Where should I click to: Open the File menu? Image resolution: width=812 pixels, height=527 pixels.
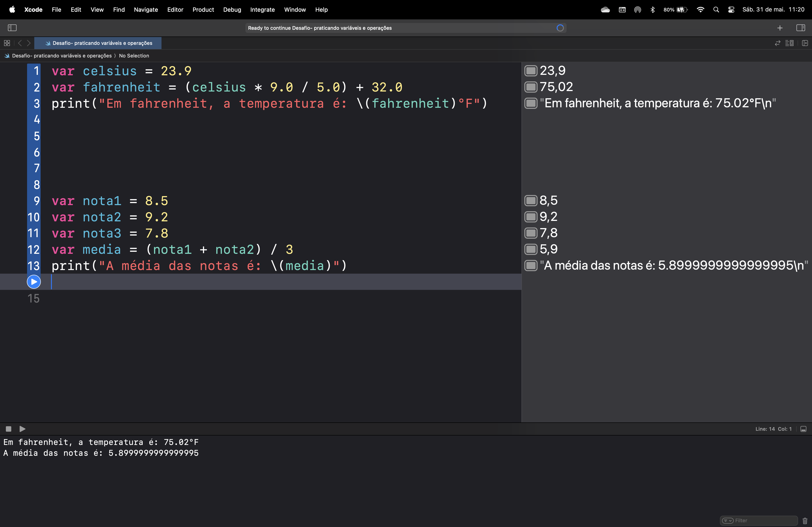tap(56, 9)
